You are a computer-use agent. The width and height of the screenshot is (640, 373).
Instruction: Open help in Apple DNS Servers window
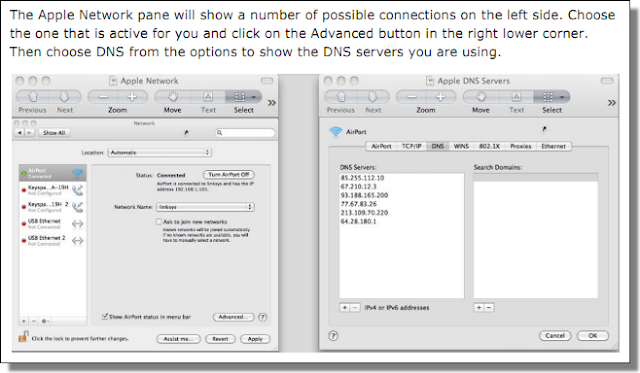coord(333,335)
